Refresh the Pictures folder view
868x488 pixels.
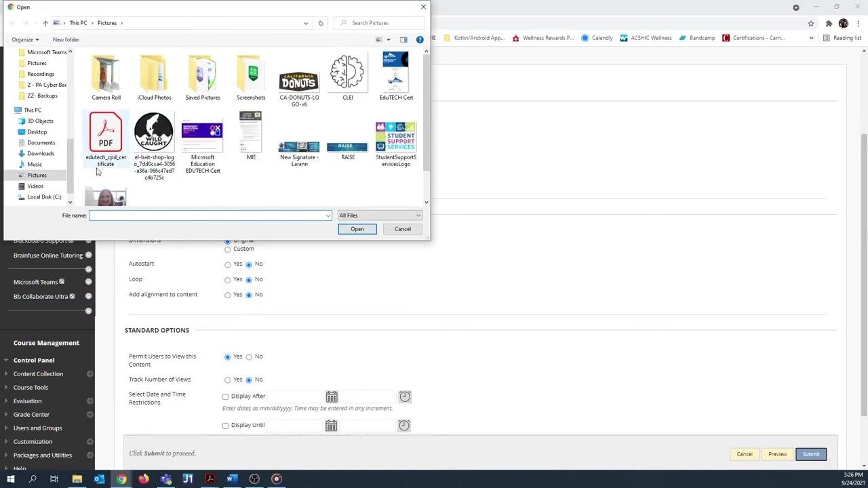(x=321, y=23)
